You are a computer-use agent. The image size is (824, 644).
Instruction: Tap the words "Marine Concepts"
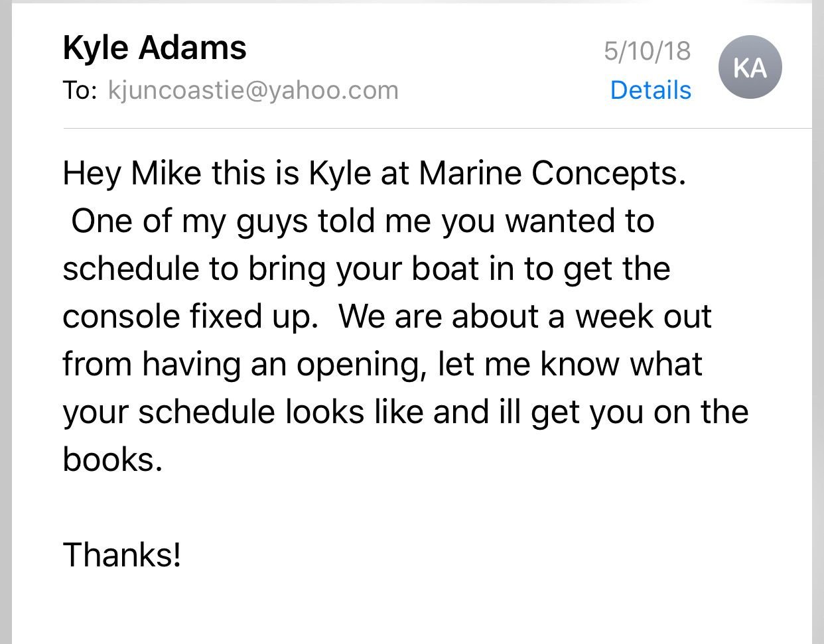(552, 173)
